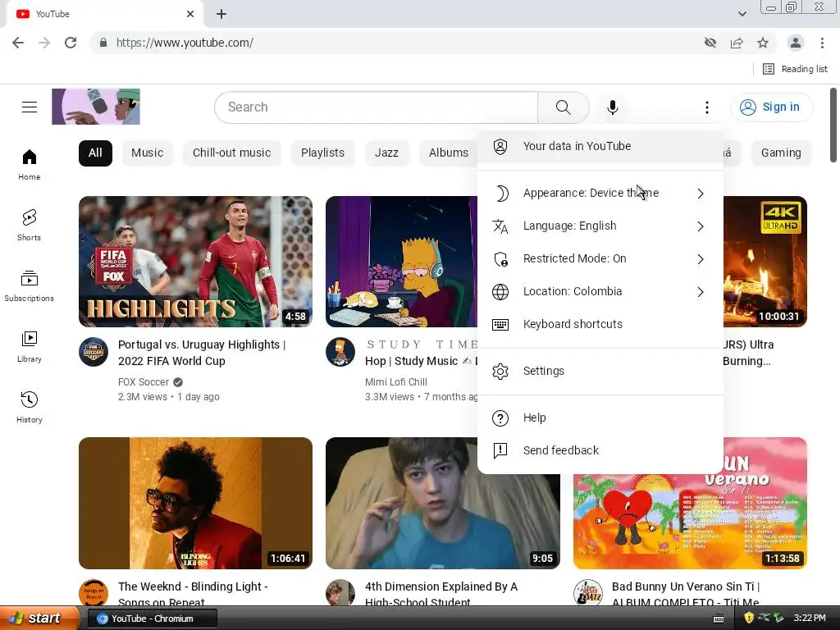
Task: Click the browser forward arrow
Action: point(44,43)
